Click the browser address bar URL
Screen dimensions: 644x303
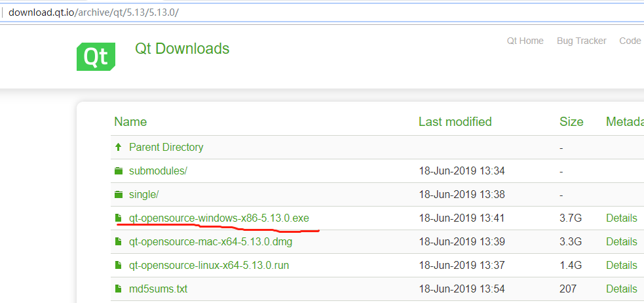(94, 12)
